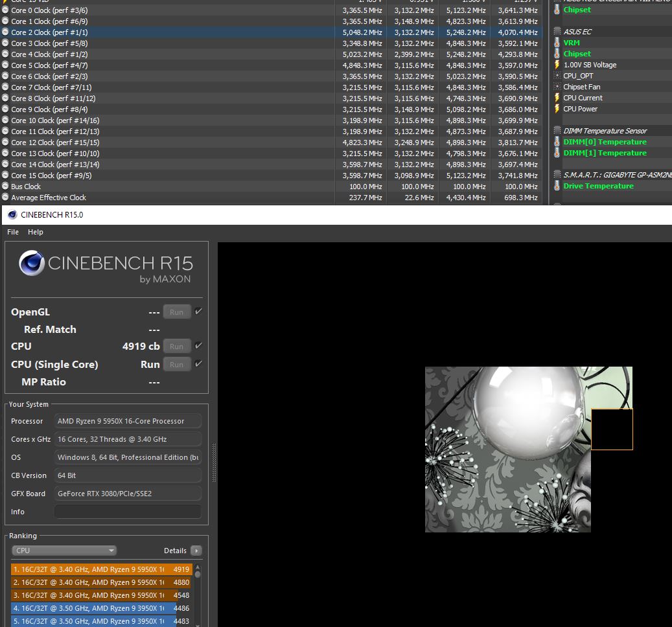Viewport: 672px width, 627px height.
Task: Click the Core 2 Clock (perf #1/1) row
Action: [x=272, y=32]
